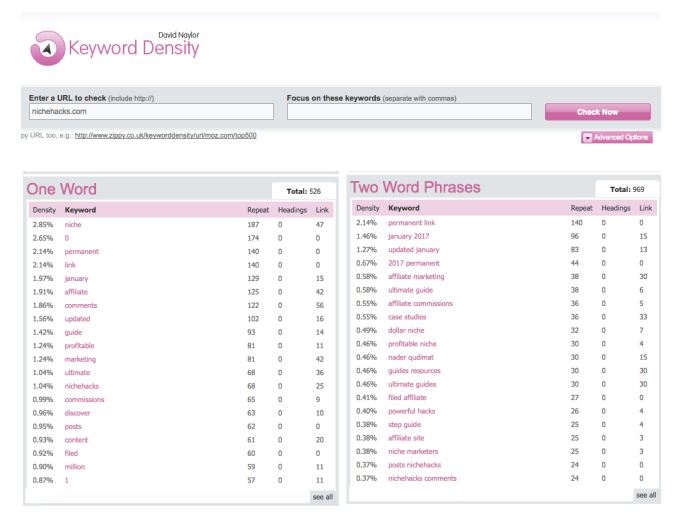Open the 'ultimate guides' phrase
The width and height of the screenshot is (673, 520).
412,384
